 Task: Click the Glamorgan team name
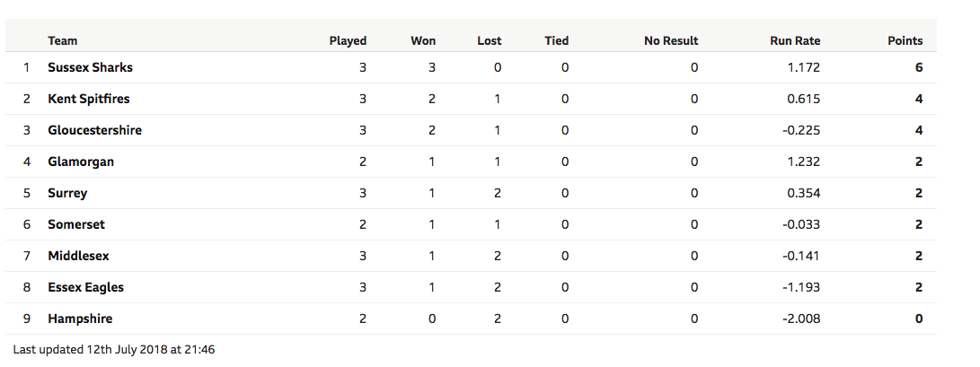pos(81,162)
